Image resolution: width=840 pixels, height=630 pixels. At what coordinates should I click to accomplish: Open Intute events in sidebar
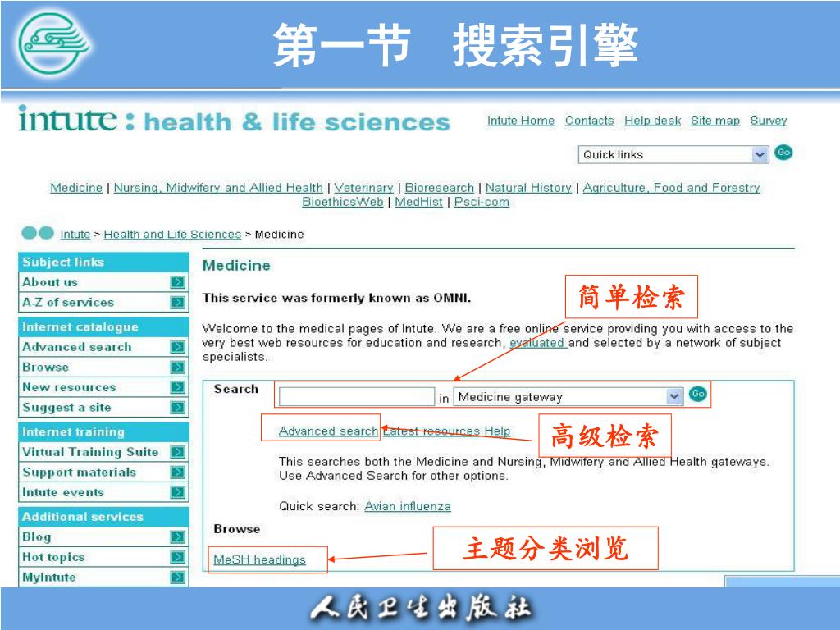[103, 492]
